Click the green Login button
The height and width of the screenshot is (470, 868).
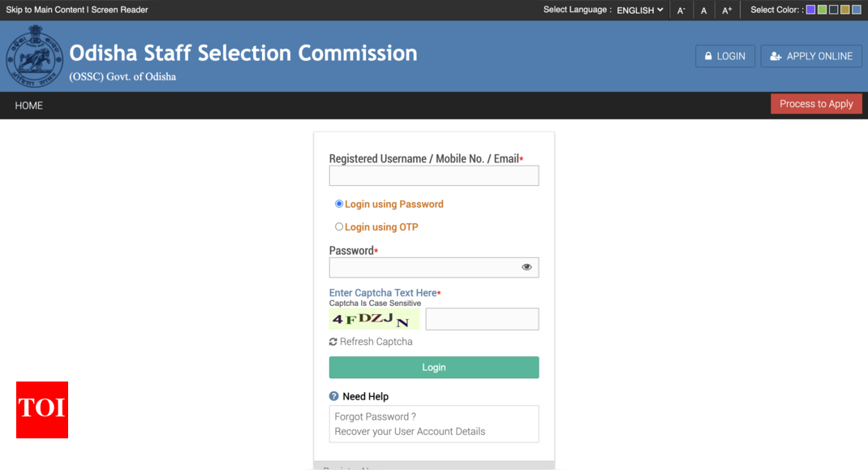pos(433,368)
